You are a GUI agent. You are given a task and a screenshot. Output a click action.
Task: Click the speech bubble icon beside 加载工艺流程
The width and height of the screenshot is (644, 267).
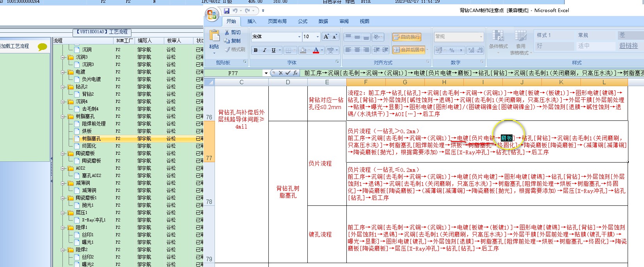[42, 47]
